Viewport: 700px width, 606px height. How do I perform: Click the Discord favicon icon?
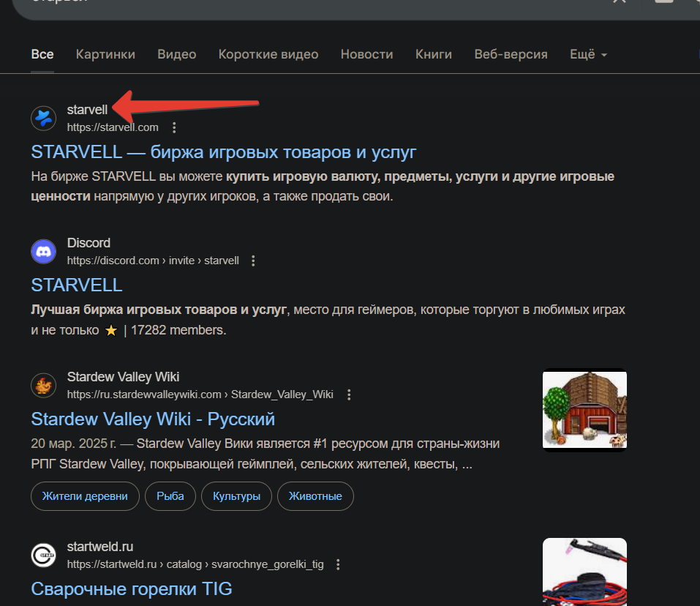(43, 252)
